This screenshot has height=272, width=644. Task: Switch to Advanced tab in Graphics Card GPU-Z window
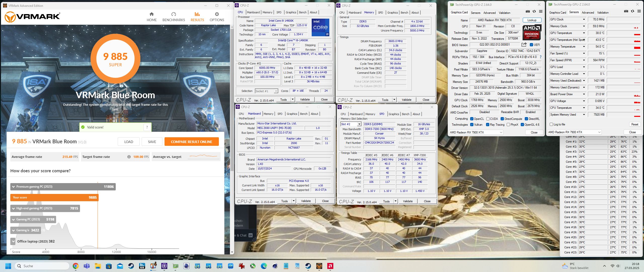coord(489,13)
